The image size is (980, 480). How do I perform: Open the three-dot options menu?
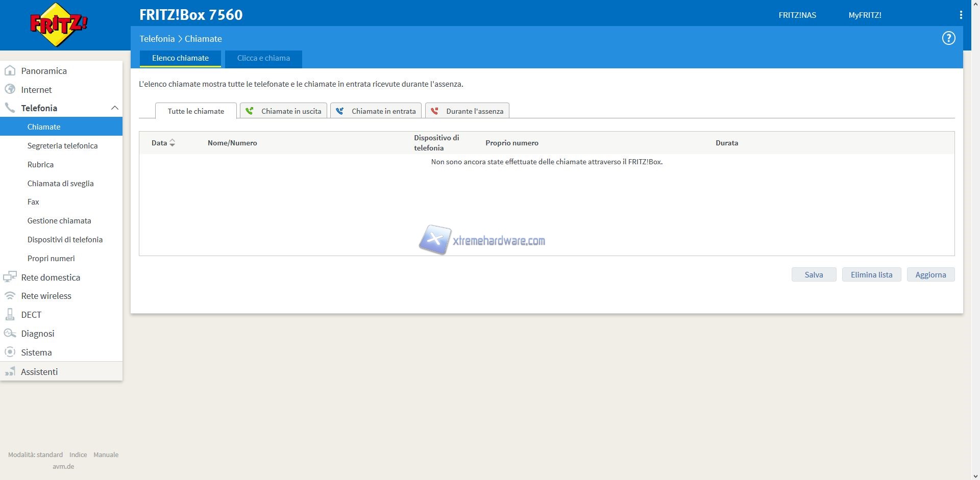(x=961, y=15)
